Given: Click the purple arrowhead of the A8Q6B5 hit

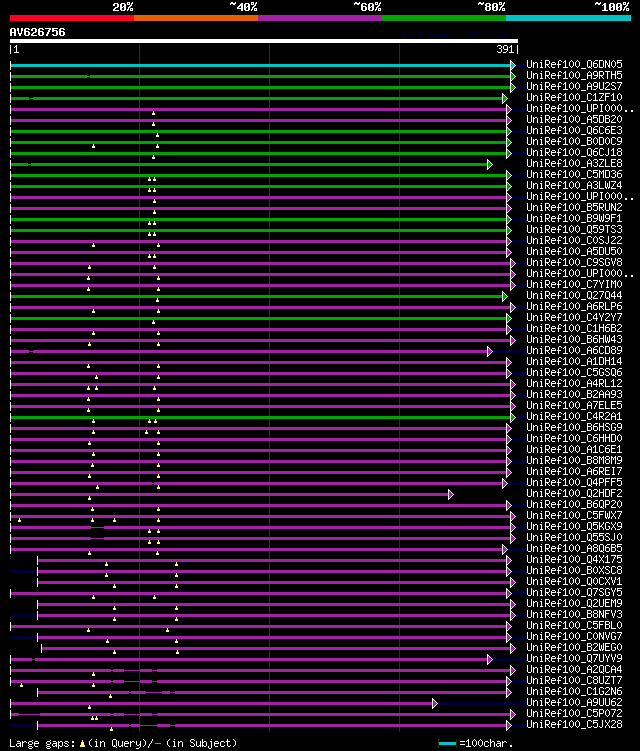Looking at the screenshot, I should click(504, 549).
